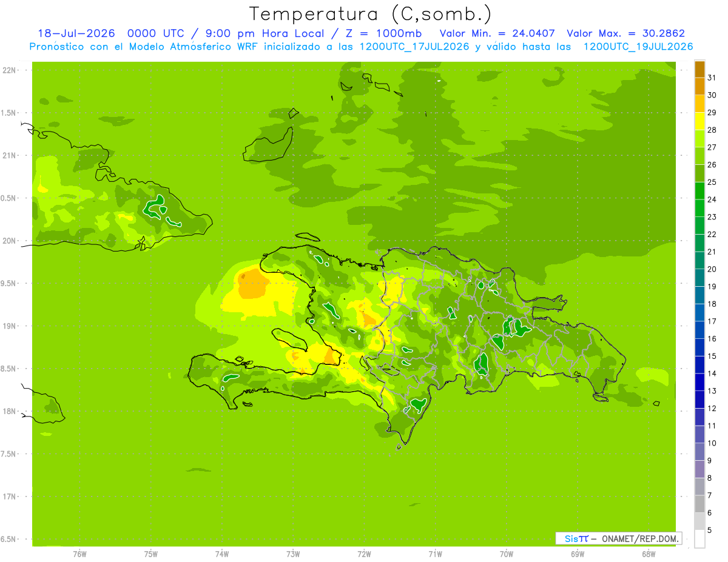Click the "18-Jul-2026" date text
Viewport: 728px width, 562px height.
[76, 33]
